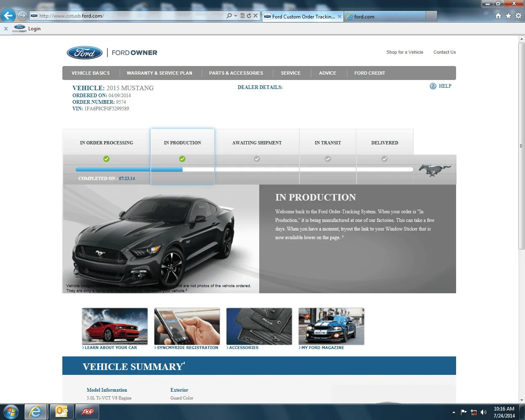This screenshot has width=525, height=420.
Task: Click the Ford oval logo
Action: (x=84, y=52)
